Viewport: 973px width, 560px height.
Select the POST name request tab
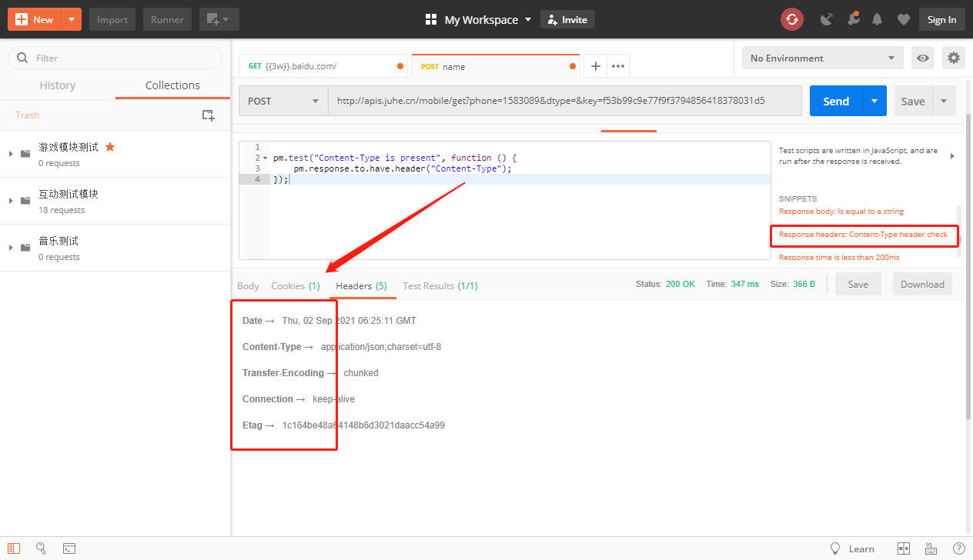coord(495,66)
